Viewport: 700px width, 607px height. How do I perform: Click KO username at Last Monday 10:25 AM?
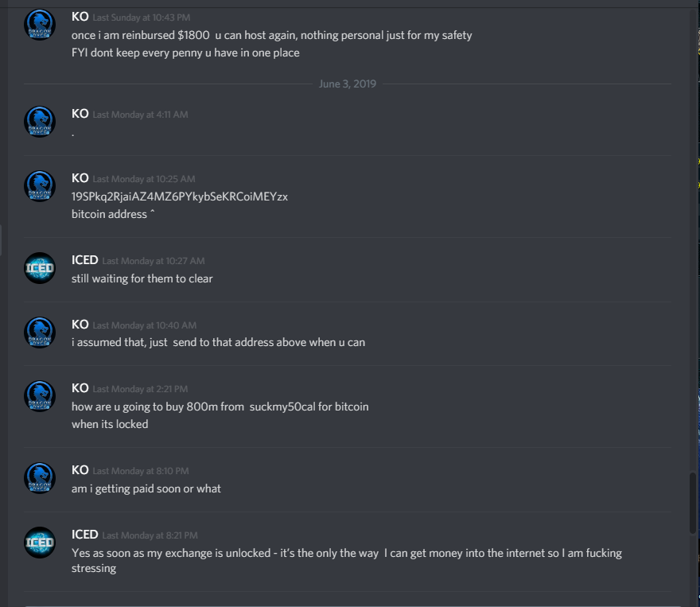80,178
